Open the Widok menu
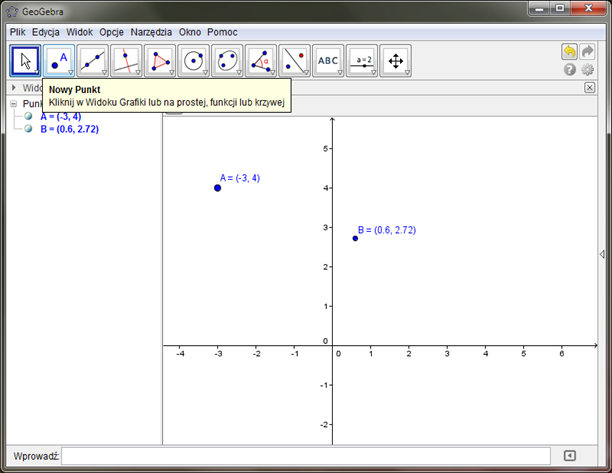 (x=79, y=32)
